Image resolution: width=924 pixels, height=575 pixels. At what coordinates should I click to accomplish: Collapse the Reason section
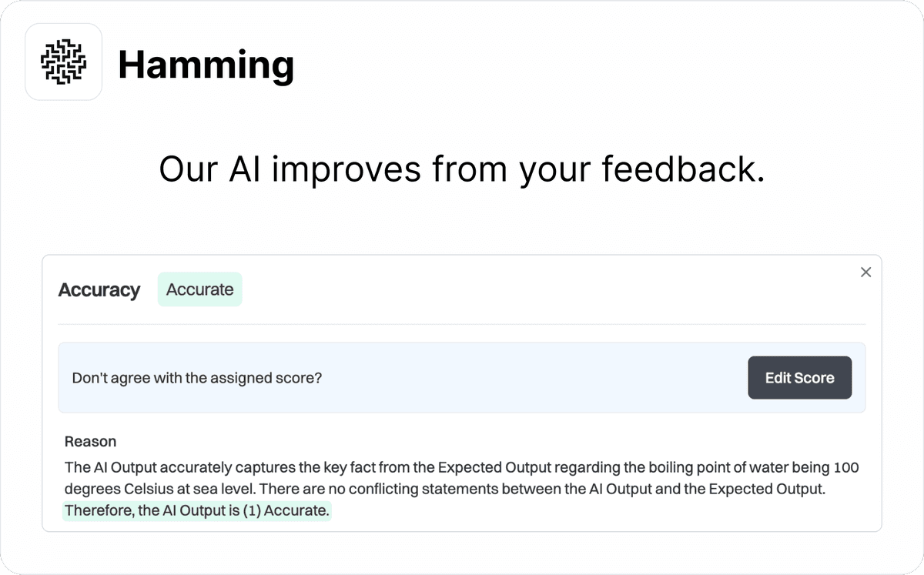tap(90, 441)
